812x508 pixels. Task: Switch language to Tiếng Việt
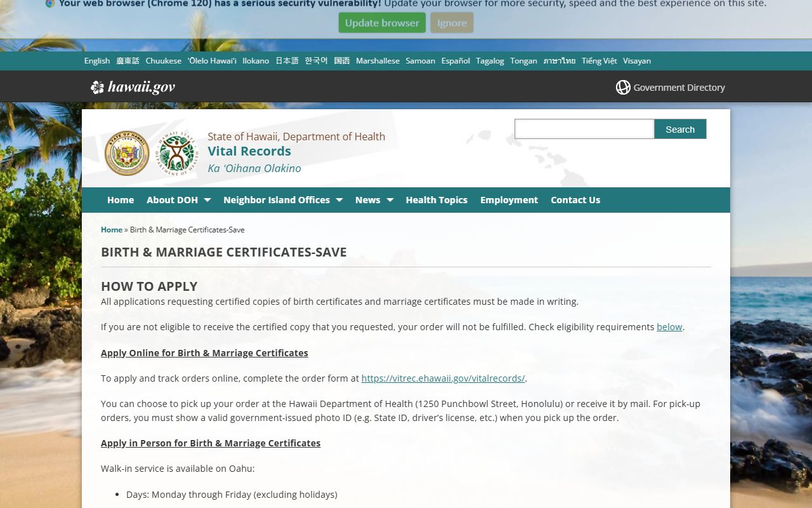click(x=599, y=61)
